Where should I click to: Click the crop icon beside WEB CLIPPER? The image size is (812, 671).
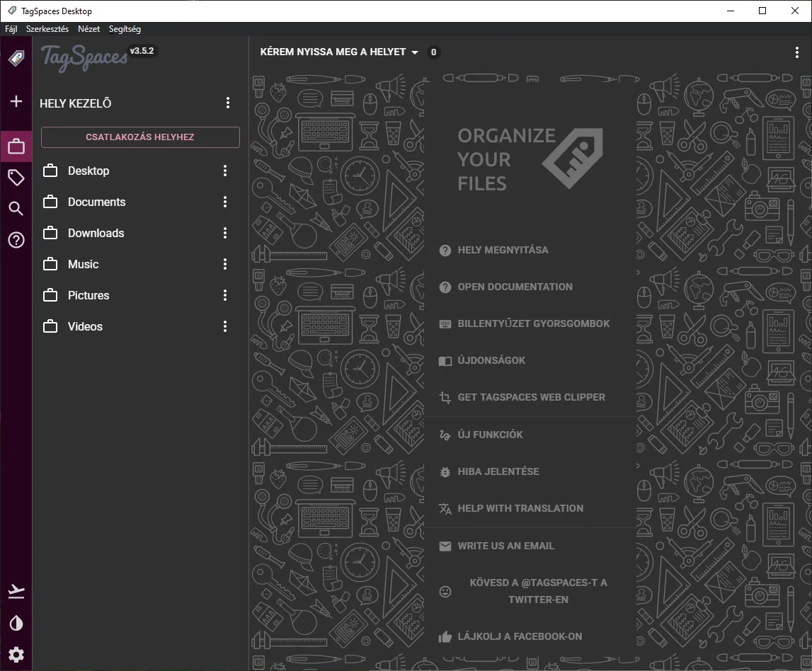pos(445,398)
